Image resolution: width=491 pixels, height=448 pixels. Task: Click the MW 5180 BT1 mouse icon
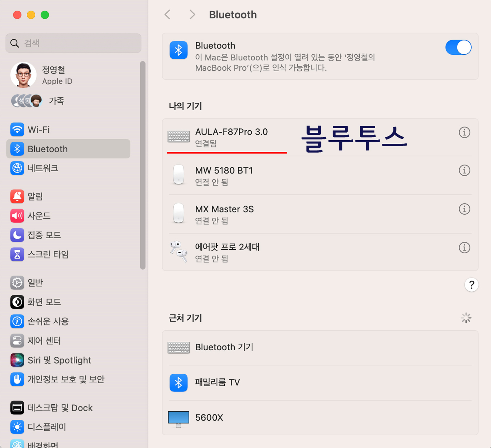pyautogui.click(x=179, y=174)
